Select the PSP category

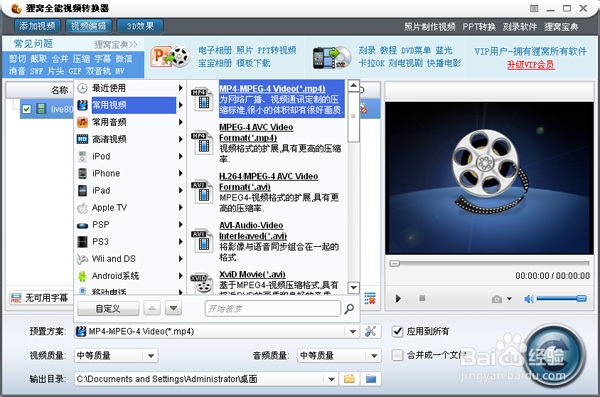130,224
